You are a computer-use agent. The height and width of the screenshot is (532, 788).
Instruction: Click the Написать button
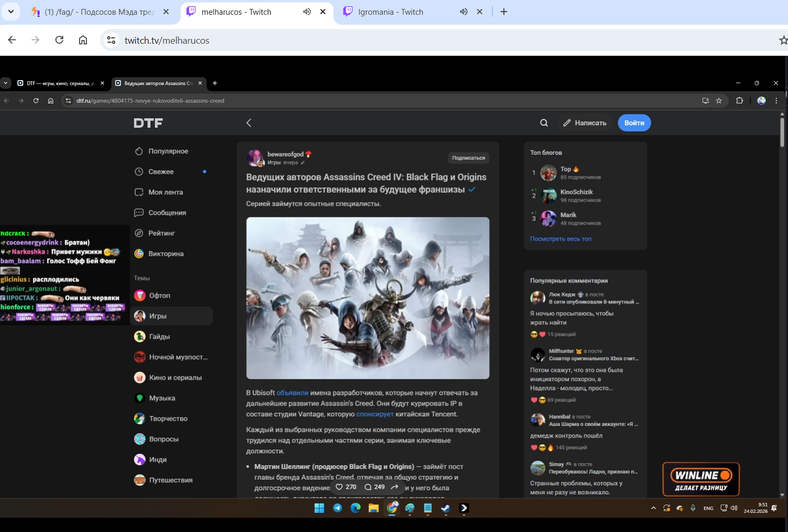[x=585, y=123]
